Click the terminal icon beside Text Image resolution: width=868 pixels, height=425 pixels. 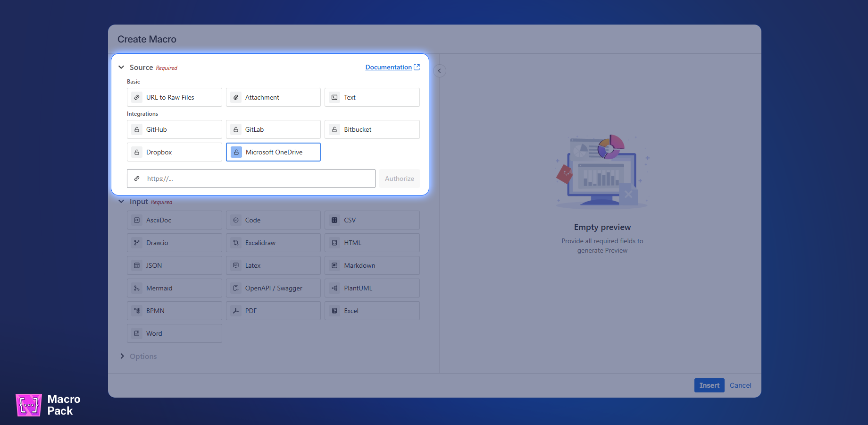(334, 97)
